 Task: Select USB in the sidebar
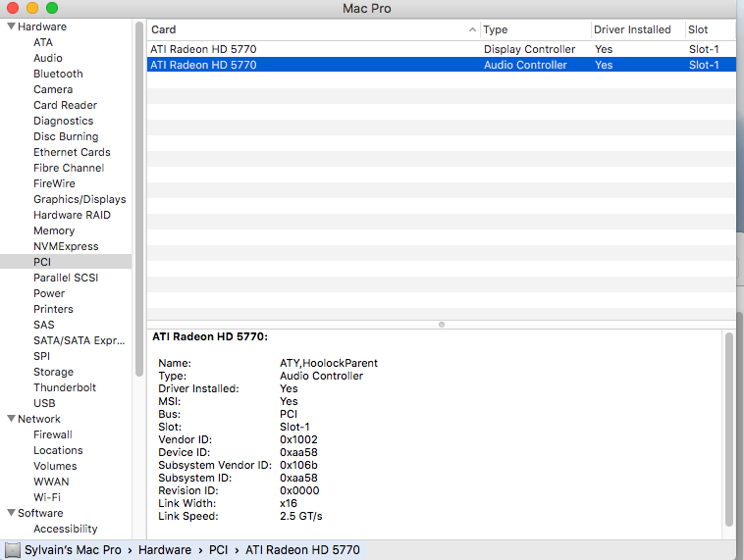click(44, 403)
